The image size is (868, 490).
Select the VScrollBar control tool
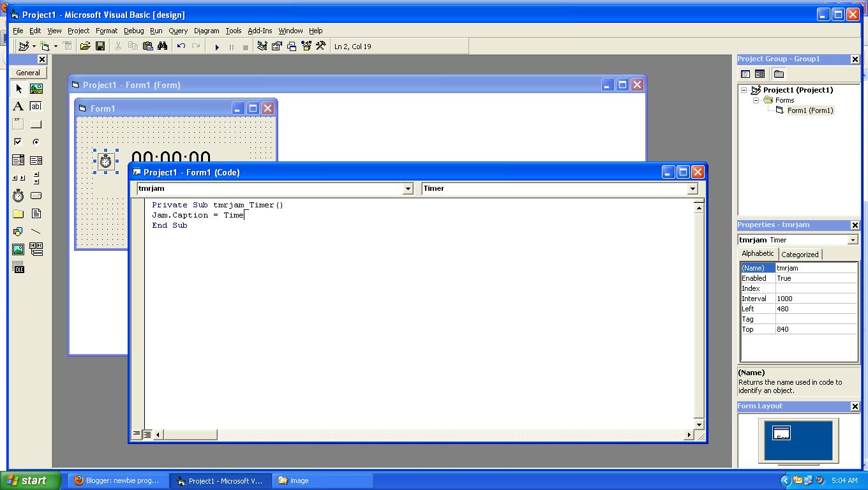coord(36,178)
